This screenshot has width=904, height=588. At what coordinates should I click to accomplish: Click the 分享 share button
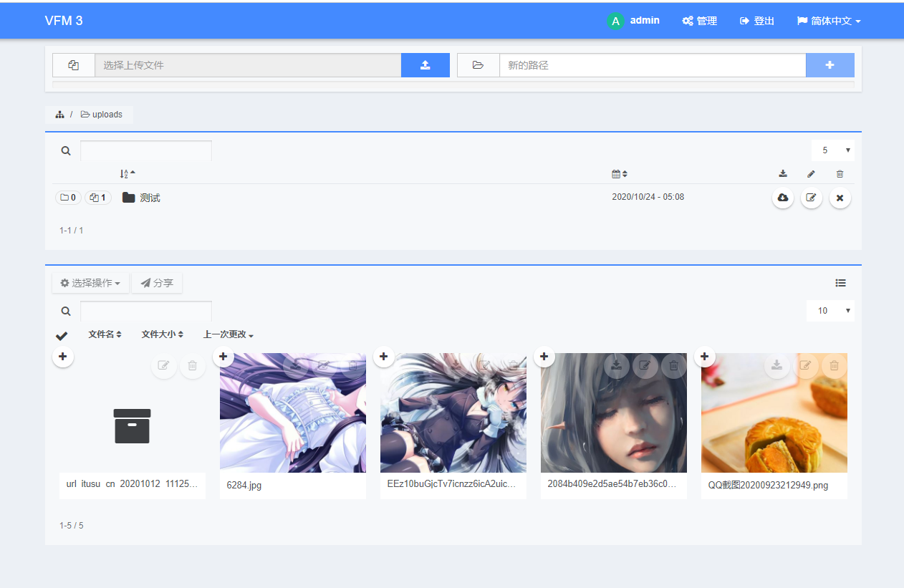point(157,283)
